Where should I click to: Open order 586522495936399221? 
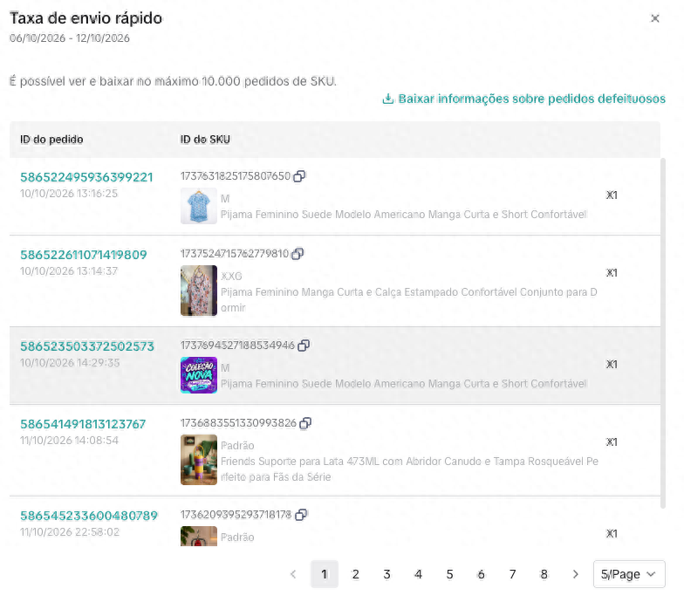point(86,177)
